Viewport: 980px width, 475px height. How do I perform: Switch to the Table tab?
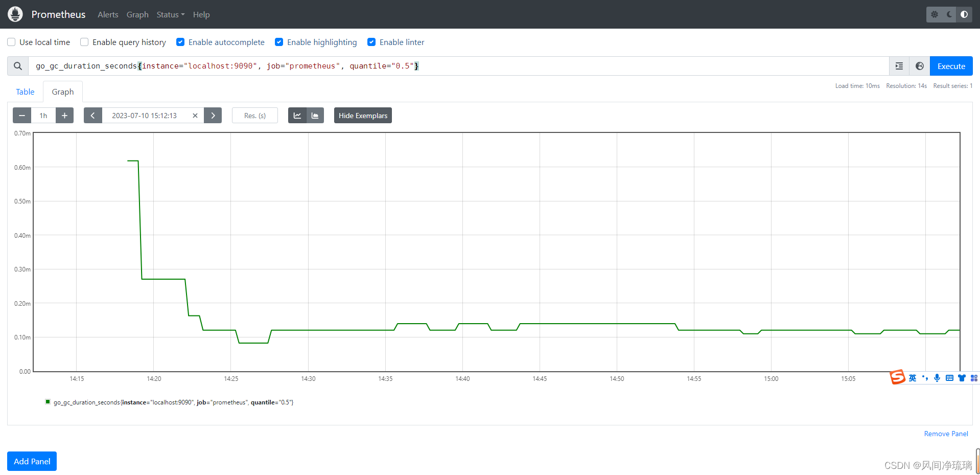click(x=25, y=92)
